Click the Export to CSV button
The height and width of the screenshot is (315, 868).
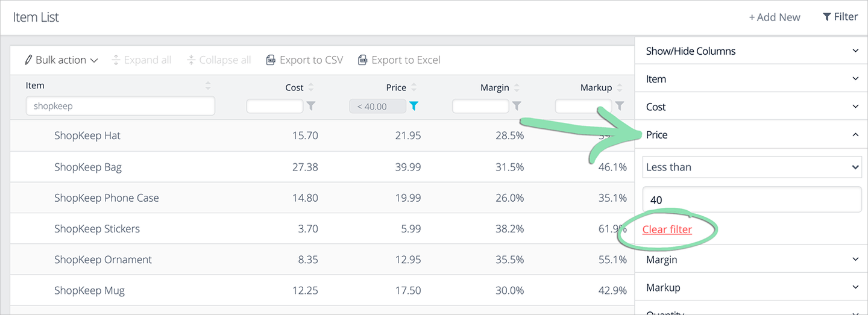(x=305, y=60)
